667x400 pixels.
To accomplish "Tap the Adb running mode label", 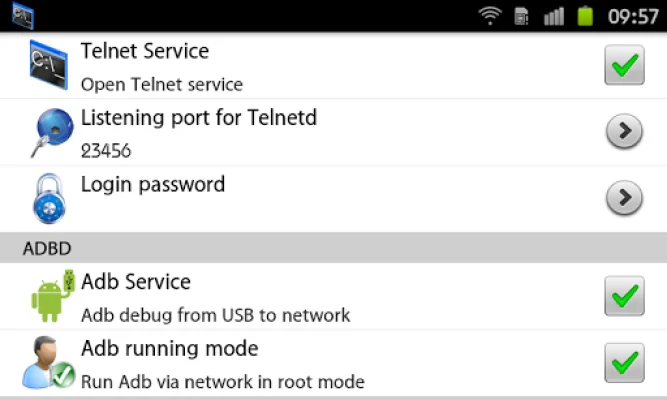I will pos(169,349).
